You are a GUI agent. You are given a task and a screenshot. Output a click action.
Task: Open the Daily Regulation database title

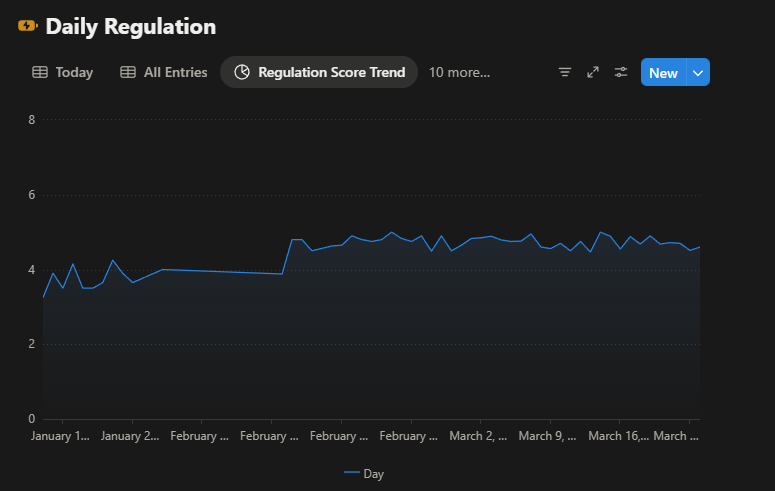point(130,27)
